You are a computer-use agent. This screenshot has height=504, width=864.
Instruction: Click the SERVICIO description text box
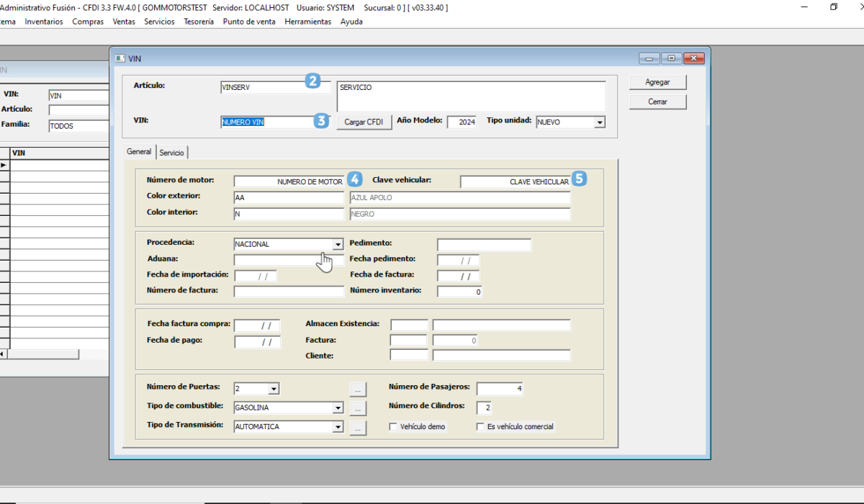coord(471,96)
